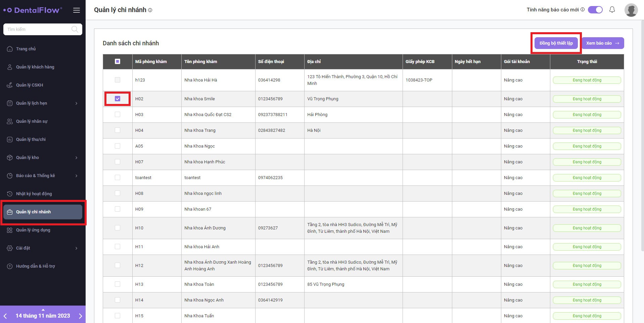Click info icon beside Quản lý chi nhánh title
This screenshot has height=323, width=644.
(x=150, y=10)
